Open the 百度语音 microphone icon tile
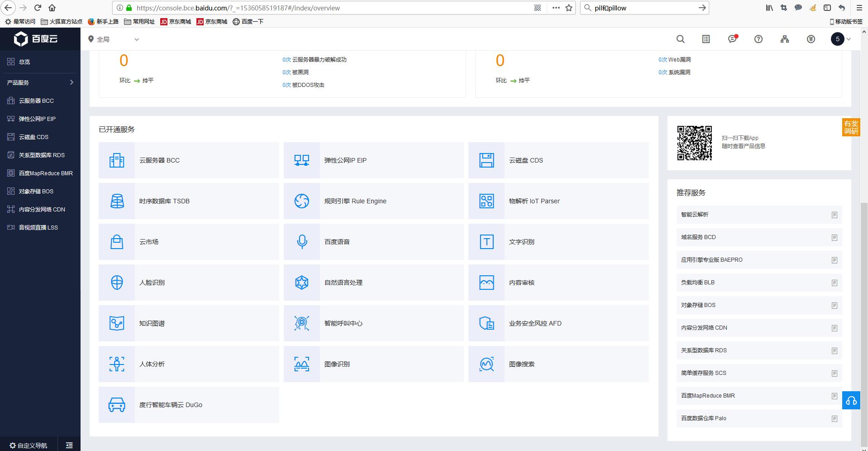Viewport: 868px width, 451px height. 302,242
